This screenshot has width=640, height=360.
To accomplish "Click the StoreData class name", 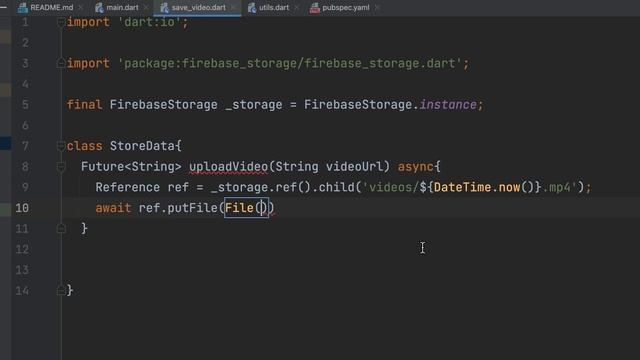I will (x=142, y=146).
